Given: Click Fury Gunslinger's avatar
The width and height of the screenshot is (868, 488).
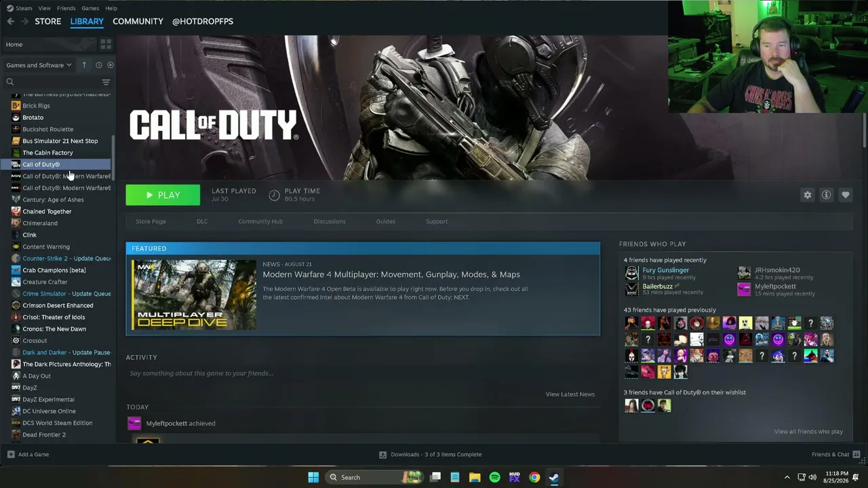Looking at the screenshot, I should pos(631,273).
